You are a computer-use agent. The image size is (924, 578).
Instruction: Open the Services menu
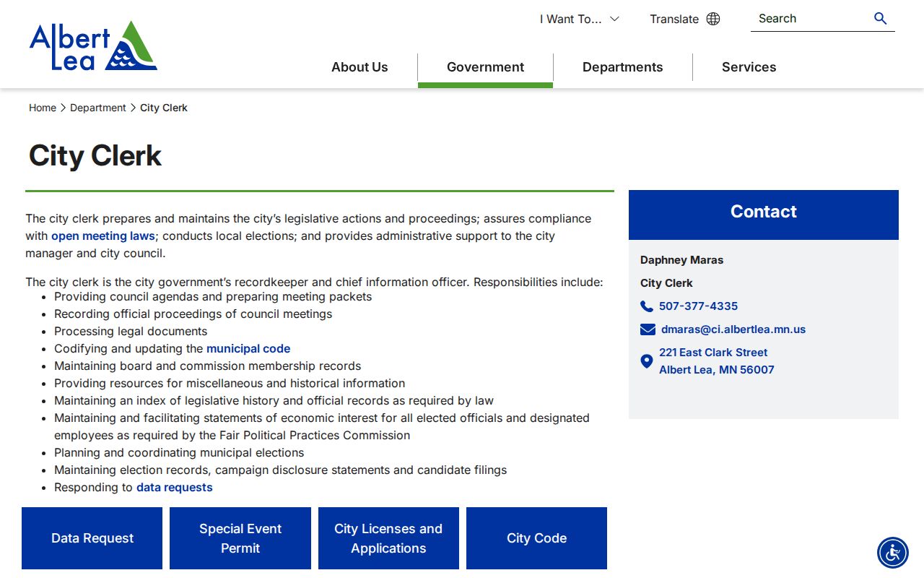[x=749, y=67]
